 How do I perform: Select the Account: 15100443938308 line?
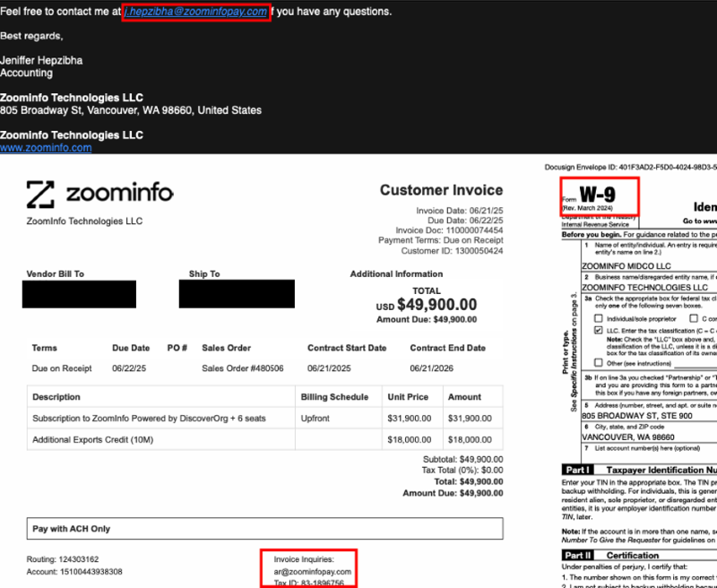click(x=74, y=572)
